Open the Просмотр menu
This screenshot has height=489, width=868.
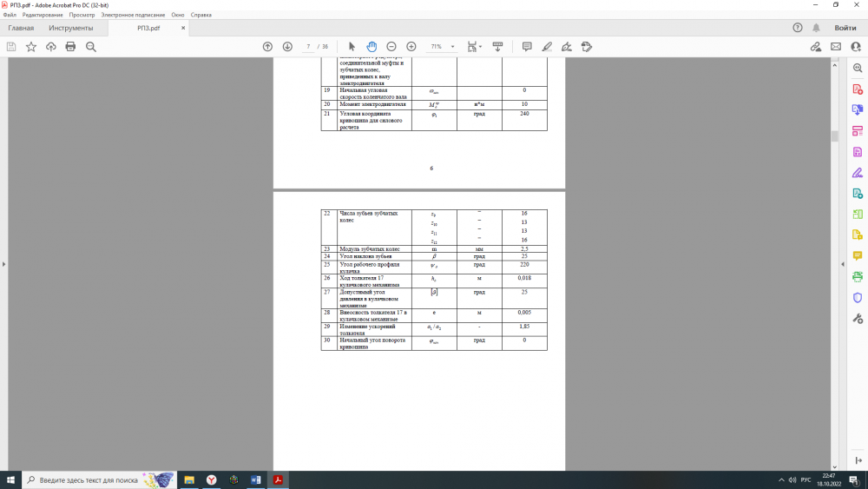[x=82, y=15]
